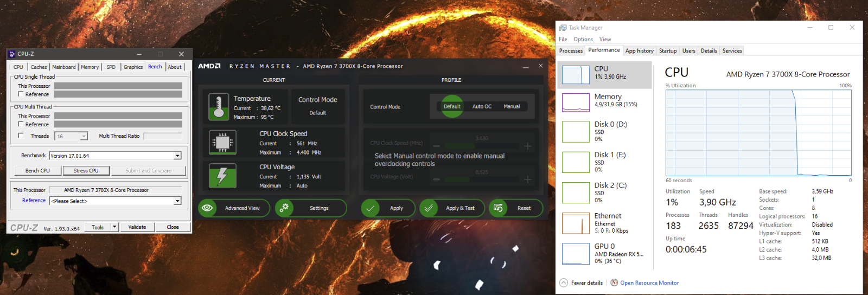
Task: Click the CPU-Z app icon in title bar
Action: pyautogui.click(x=11, y=54)
